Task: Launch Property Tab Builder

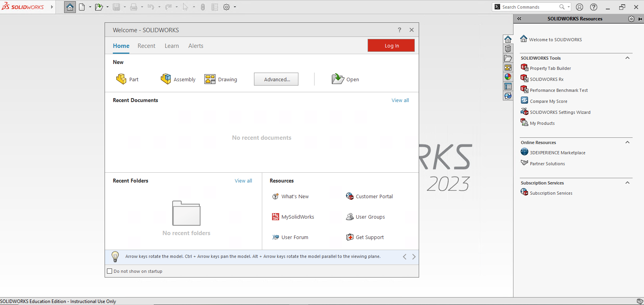Action: click(546, 68)
